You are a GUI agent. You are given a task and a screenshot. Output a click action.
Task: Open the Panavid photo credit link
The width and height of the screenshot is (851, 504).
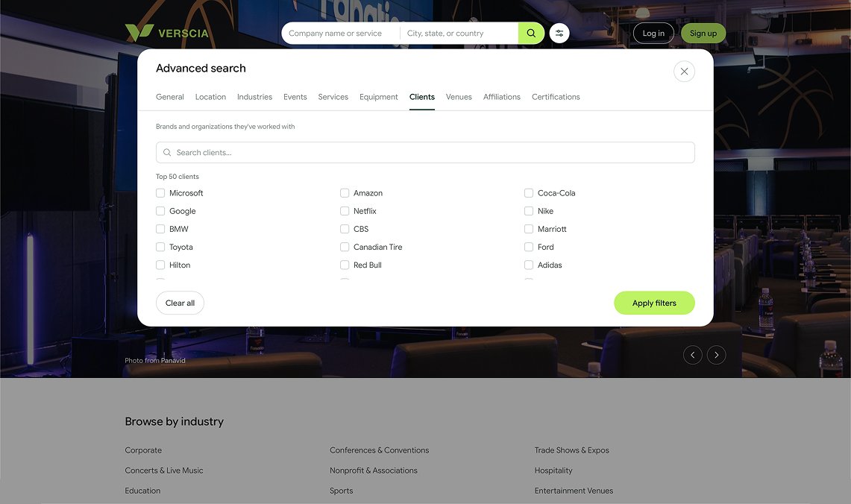coord(173,360)
